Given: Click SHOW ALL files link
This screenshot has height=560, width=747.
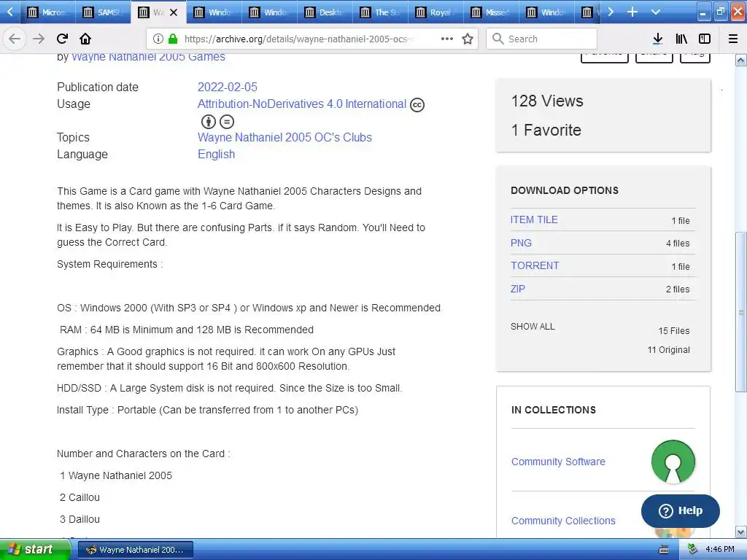Looking at the screenshot, I should [533, 327].
